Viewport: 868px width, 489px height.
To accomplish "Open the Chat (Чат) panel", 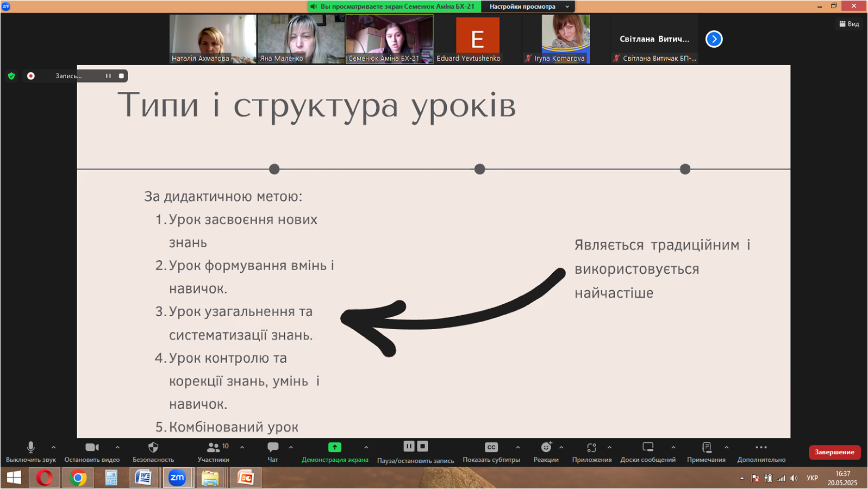I will (273, 447).
